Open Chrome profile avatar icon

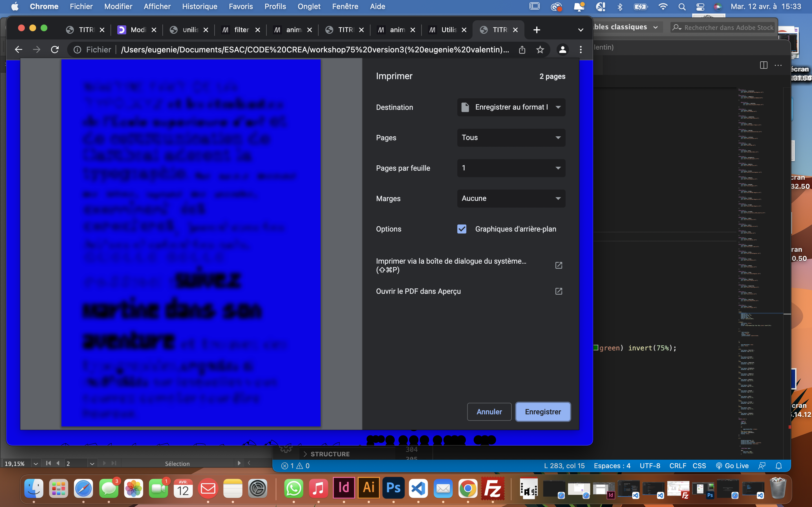(x=563, y=50)
